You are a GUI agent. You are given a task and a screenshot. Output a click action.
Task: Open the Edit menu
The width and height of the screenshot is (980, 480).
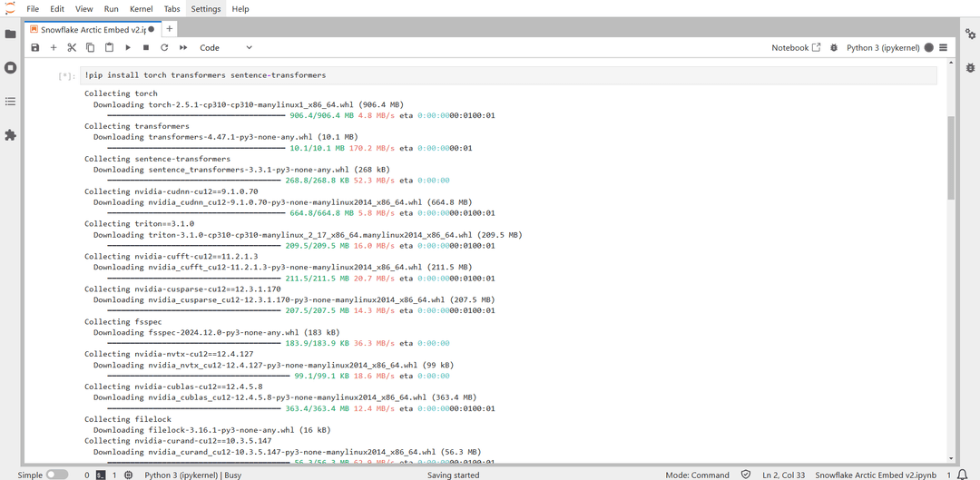pos(57,9)
